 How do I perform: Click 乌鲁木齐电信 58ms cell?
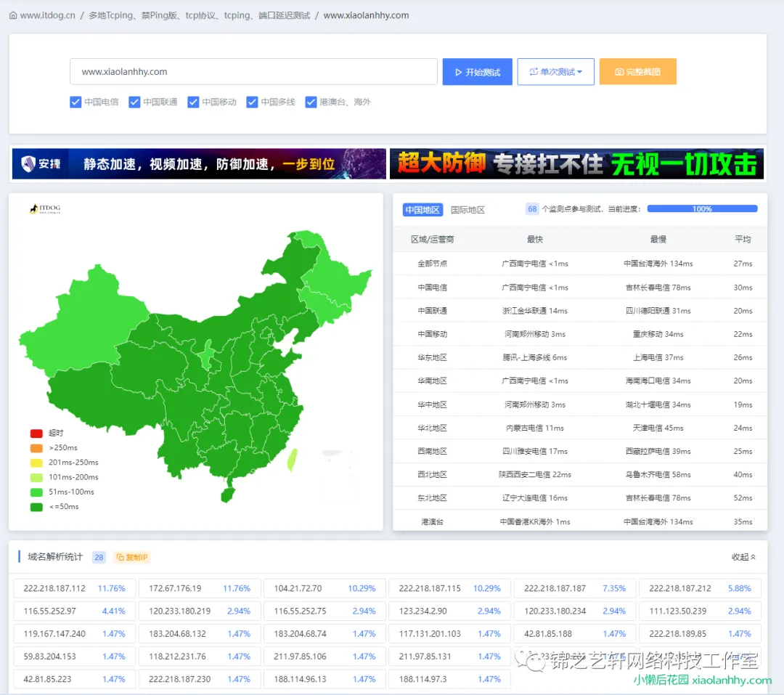click(658, 474)
